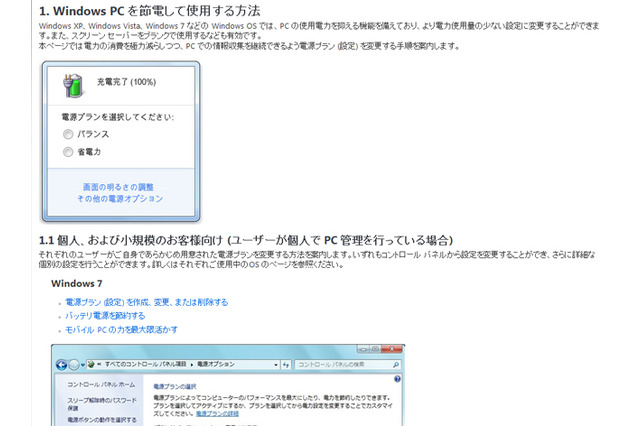Click the breadcrumb separator arrow before 電源オプション
This screenshot has height=426, width=640.
192,364
